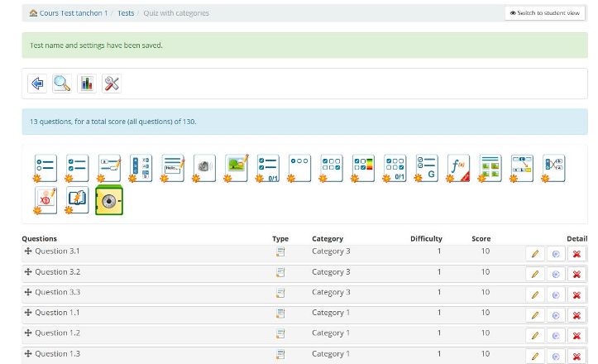The height and width of the screenshot is (364, 598).
Task: Click the type icon of Question 1.2
Action: point(280,333)
